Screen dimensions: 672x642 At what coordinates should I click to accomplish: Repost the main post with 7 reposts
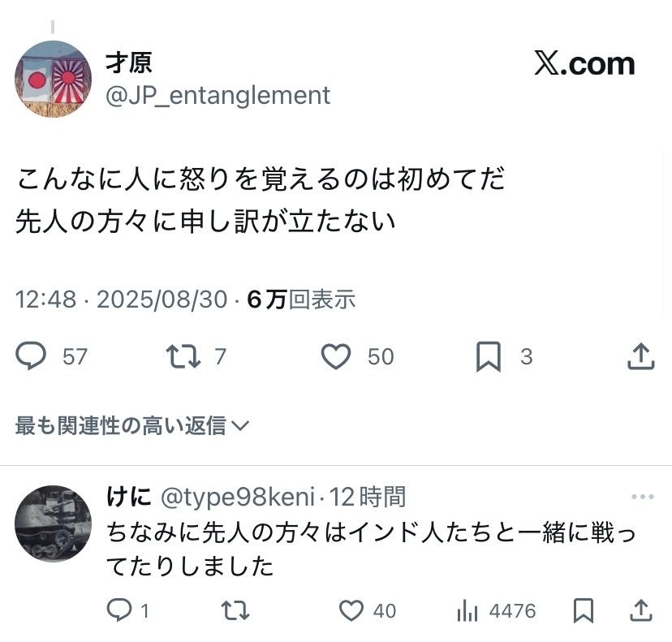(x=183, y=356)
